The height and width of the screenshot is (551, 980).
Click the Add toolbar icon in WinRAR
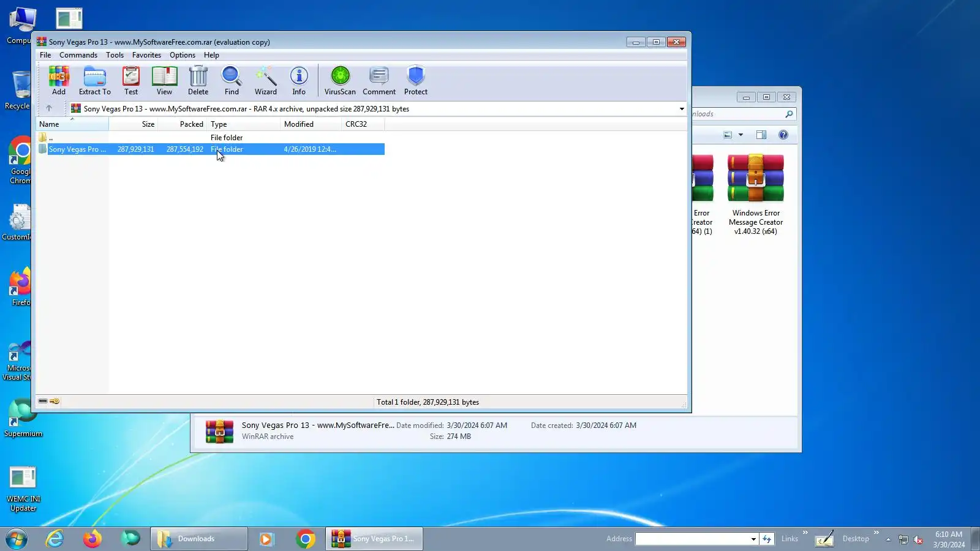pos(59,81)
